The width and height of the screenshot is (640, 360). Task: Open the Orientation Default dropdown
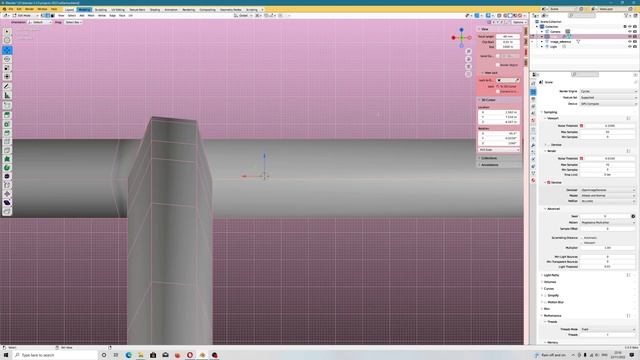(x=40, y=22)
